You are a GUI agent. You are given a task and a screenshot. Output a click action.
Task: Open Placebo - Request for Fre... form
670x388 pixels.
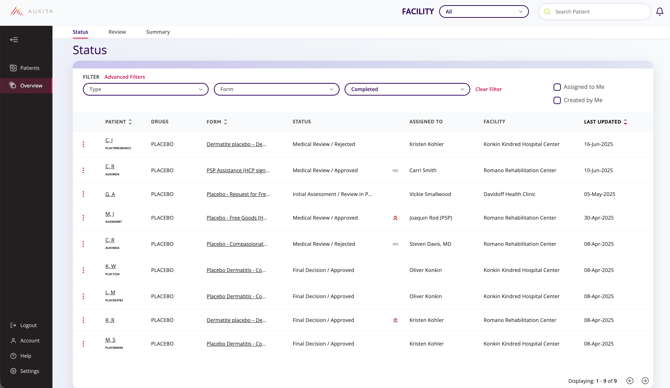coord(238,194)
